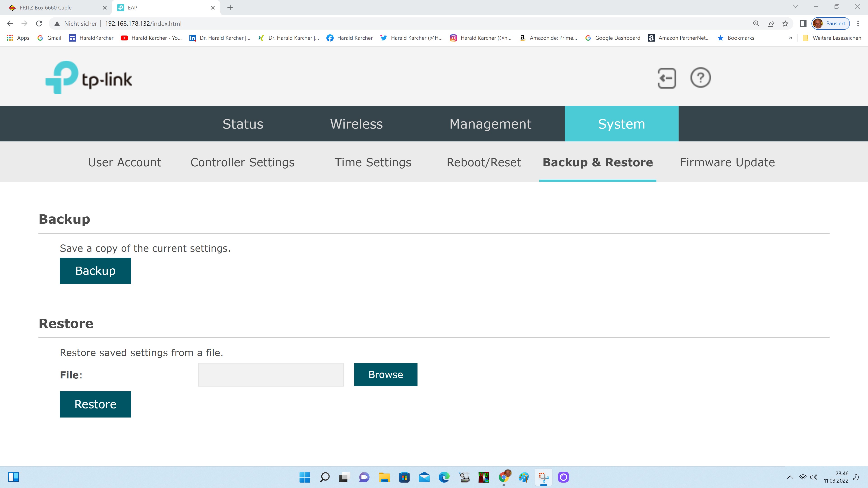Switch to the Wireless tab
Screen dimensions: 868x488
[356, 124]
